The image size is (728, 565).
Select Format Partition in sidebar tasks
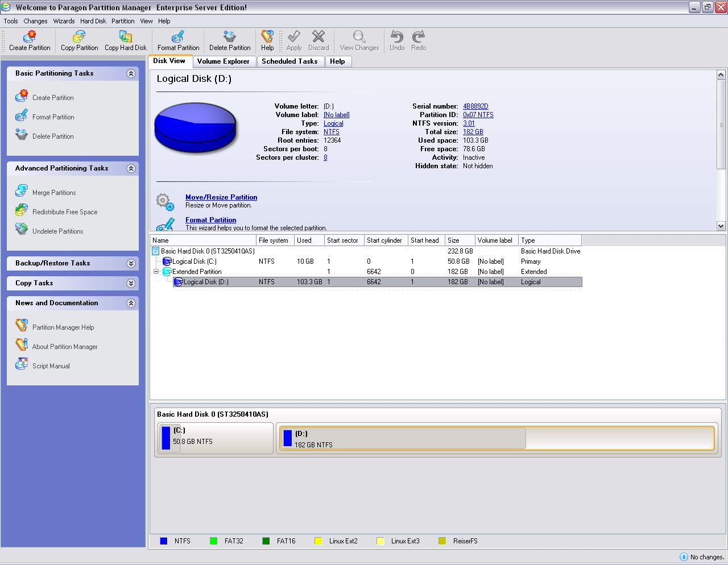click(53, 117)
